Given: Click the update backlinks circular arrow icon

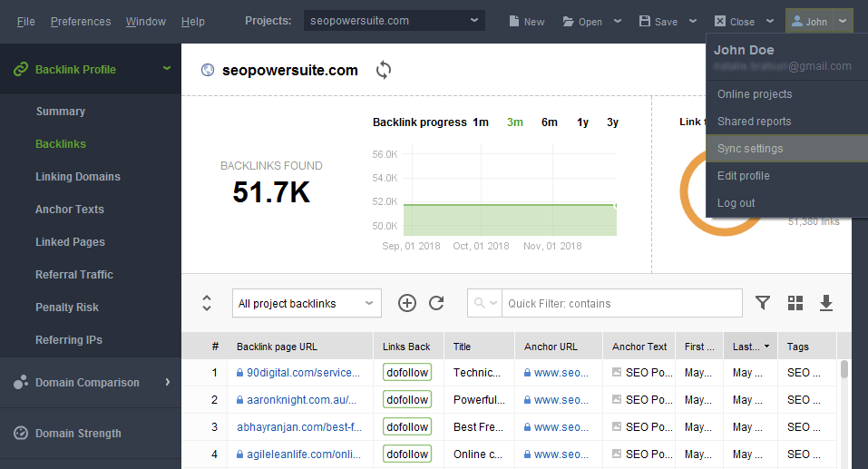Looking at the screenshot, I should point(437,303).
